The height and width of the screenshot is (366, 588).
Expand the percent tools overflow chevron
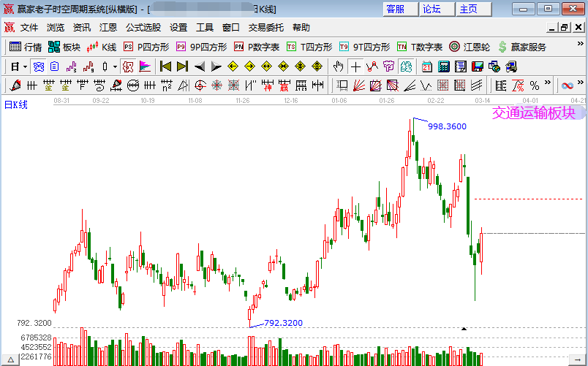548,83
